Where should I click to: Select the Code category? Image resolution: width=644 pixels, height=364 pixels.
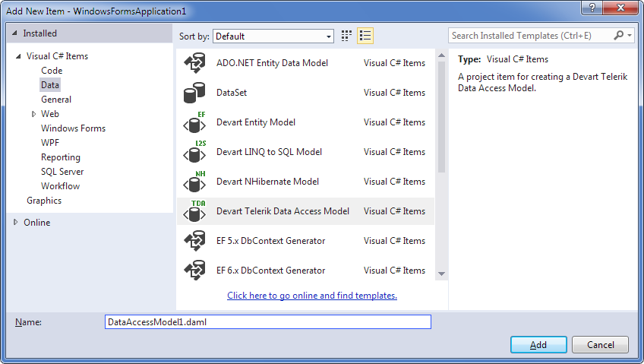point(52,71)
